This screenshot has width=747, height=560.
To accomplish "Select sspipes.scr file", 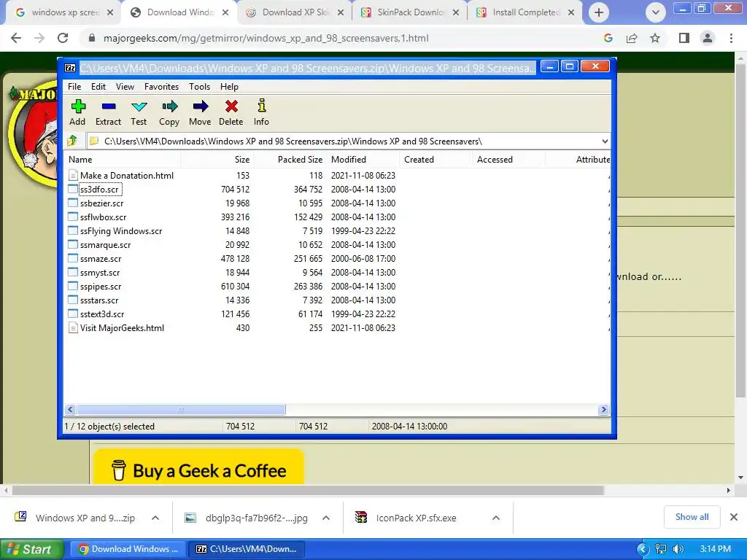I will click(101, 286).
